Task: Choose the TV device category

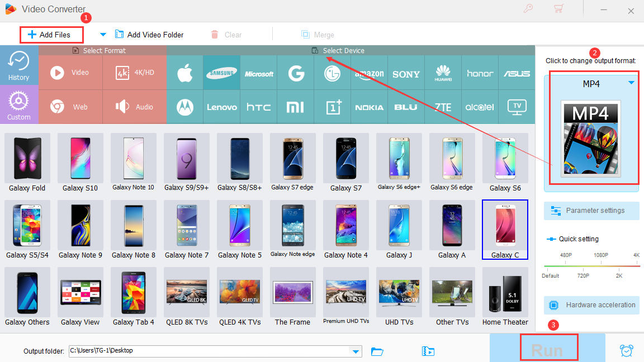Action: (x=517, y=107)
